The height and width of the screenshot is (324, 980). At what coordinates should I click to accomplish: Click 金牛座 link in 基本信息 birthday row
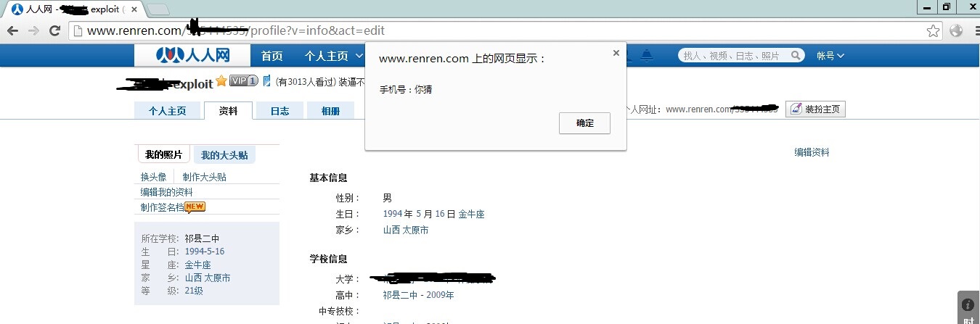tap(471, 214)
